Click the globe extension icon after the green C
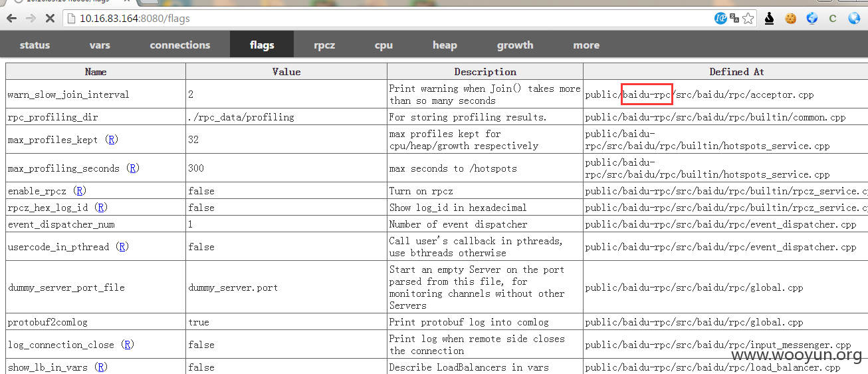 pyautogui.click(x=854, y=19)
